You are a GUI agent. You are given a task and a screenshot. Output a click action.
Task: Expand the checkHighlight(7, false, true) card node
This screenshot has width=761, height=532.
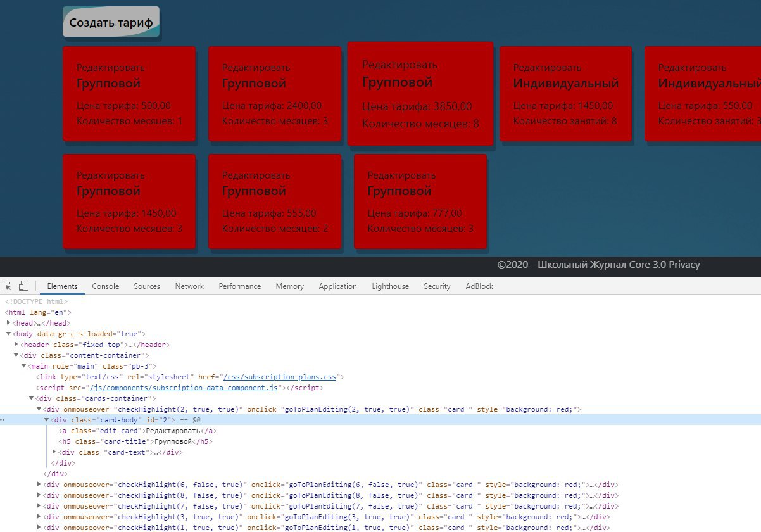[x=39, y=506]
